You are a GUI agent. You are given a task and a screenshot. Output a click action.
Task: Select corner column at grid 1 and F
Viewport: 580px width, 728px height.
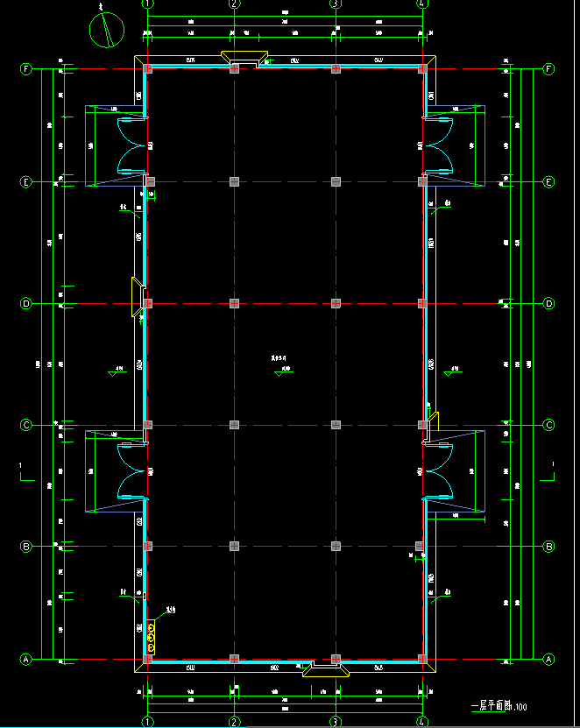pos(148,68)
